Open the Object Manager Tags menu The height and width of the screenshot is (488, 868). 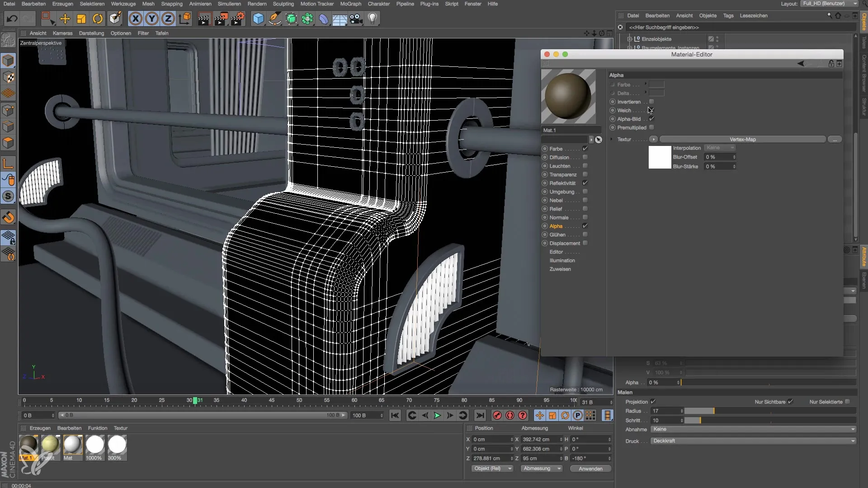click(x=728, y=15)
